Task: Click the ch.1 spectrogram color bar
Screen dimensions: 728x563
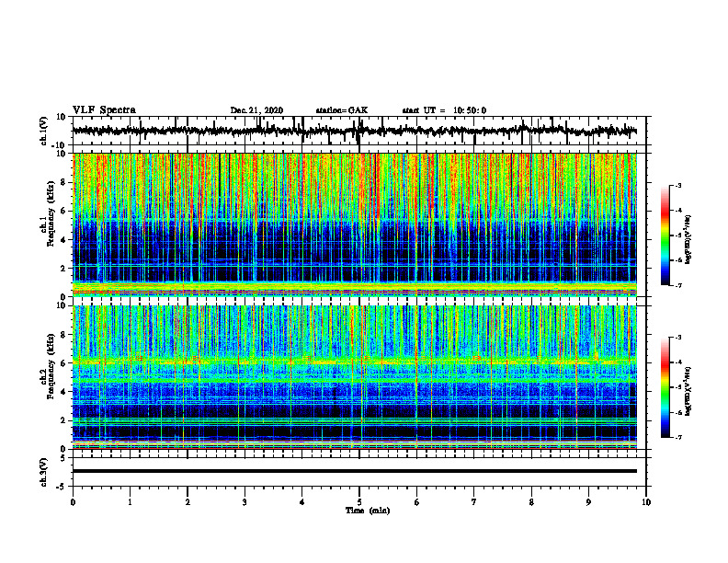Action: [x=665, y=236]
